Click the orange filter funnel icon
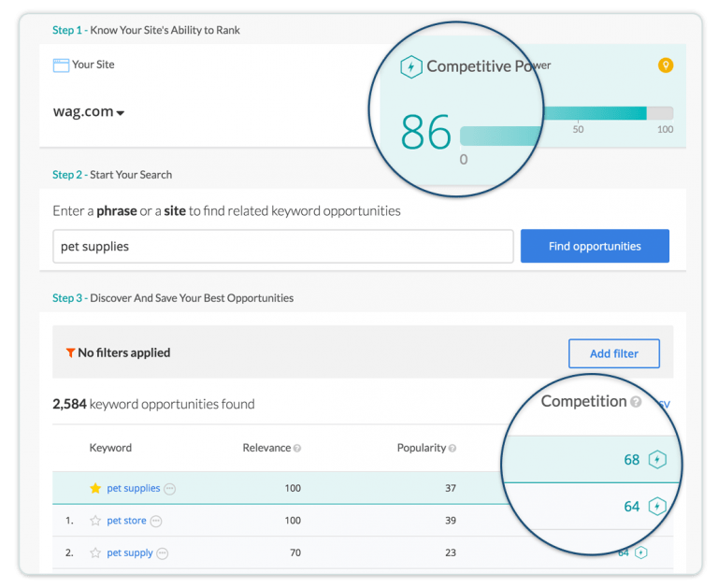The image size is (718, 588). coord(70,353)
